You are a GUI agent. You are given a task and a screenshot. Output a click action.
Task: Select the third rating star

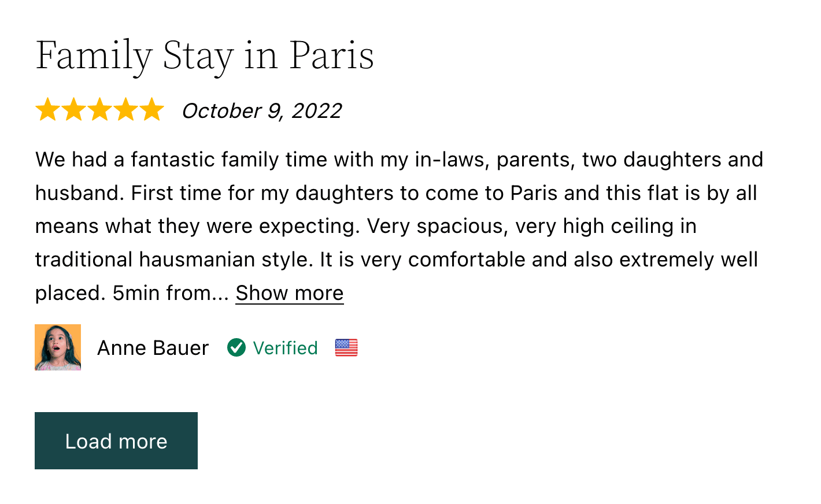[99, 109]
